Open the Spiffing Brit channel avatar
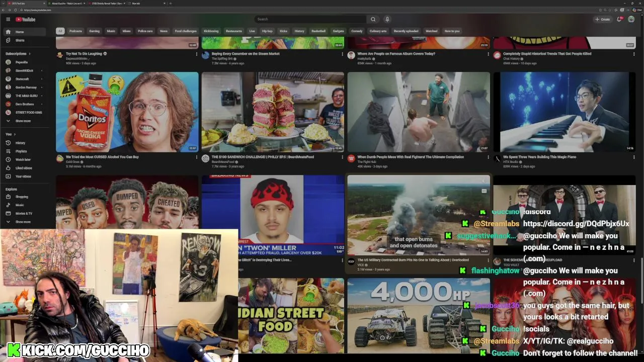 coord(205,55)
